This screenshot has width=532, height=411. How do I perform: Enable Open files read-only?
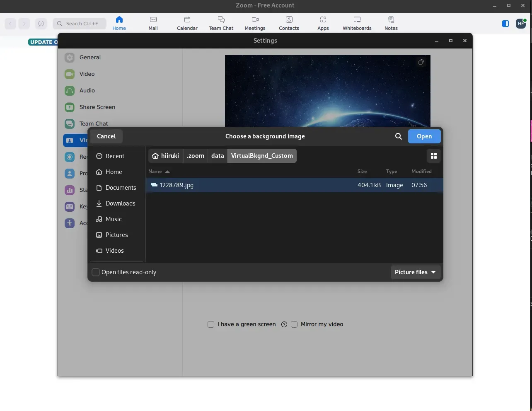pyautogui.click(x=95, y=272)
